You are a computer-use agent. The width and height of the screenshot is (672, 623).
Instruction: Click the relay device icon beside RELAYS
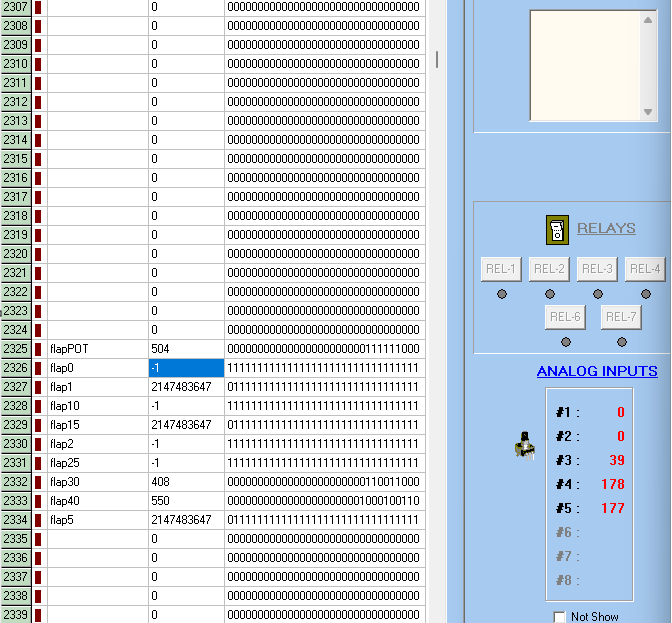click(557, 230)
